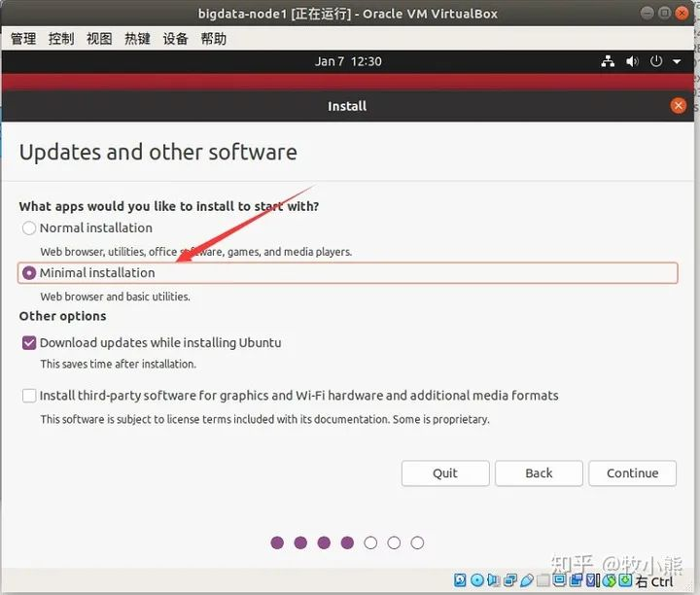The width and height of the screenshot is (700, 595).
Task: Click the mouse integration icon in status bar
Action: [x=610, y=579]
